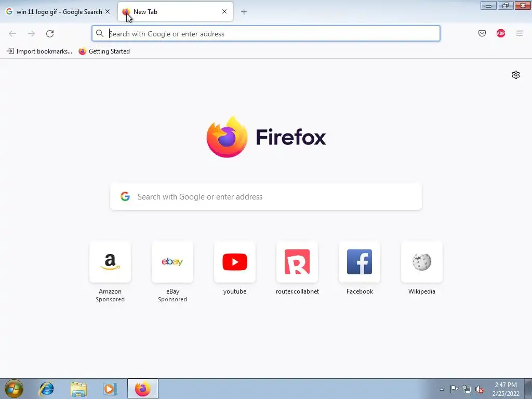
Task: Open the Action Center flag icon
Action: tap(454, 389)
